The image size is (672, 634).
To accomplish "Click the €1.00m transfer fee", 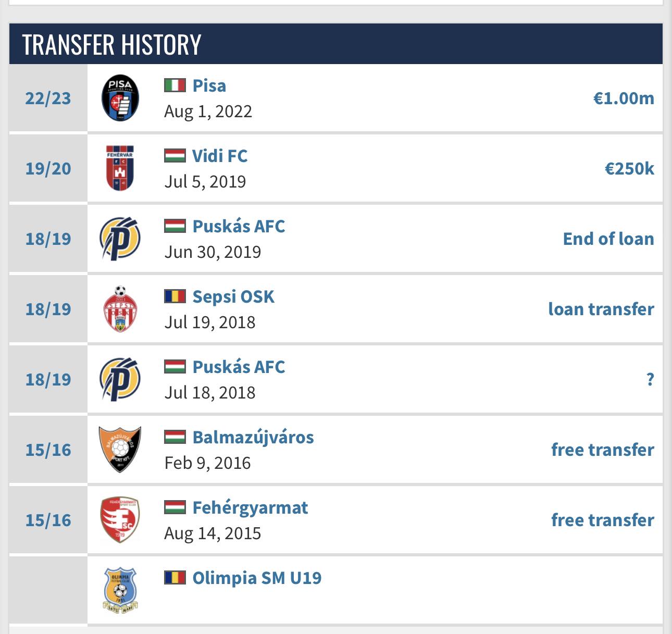I will click(x=624, y=98).
